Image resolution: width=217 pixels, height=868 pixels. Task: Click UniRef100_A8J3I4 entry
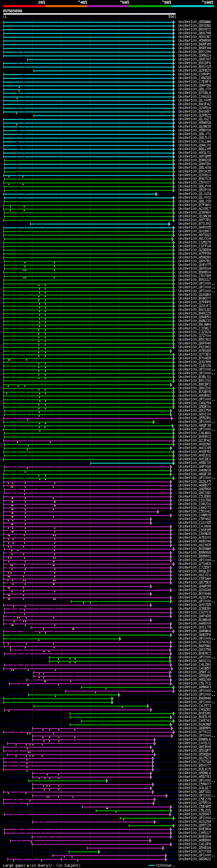(195, 239)
